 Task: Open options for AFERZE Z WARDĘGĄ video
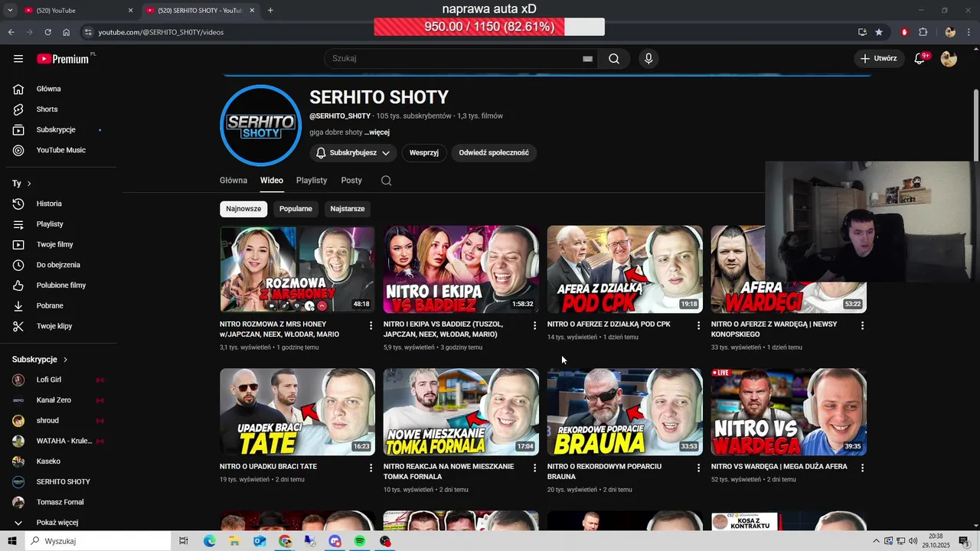click(862, 325)
